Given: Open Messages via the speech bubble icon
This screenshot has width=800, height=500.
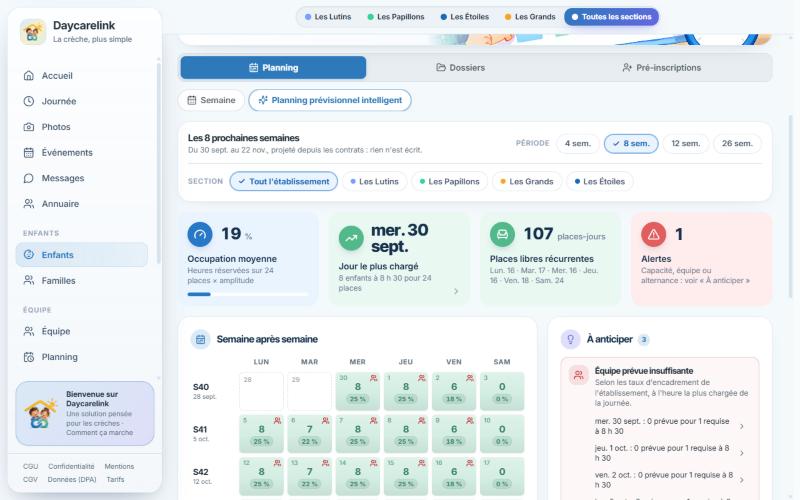Looking at the screenshot, I should click(x=29, y=178).
